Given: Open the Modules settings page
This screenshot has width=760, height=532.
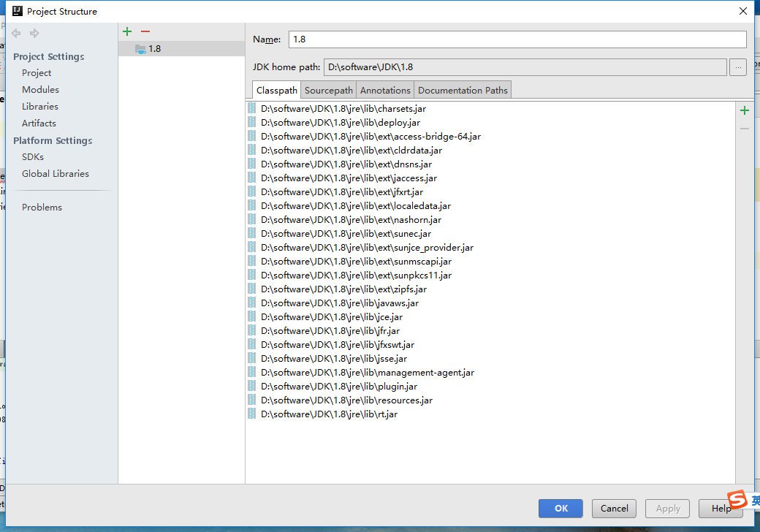Looking at the screenshot, I should (40, 90).
